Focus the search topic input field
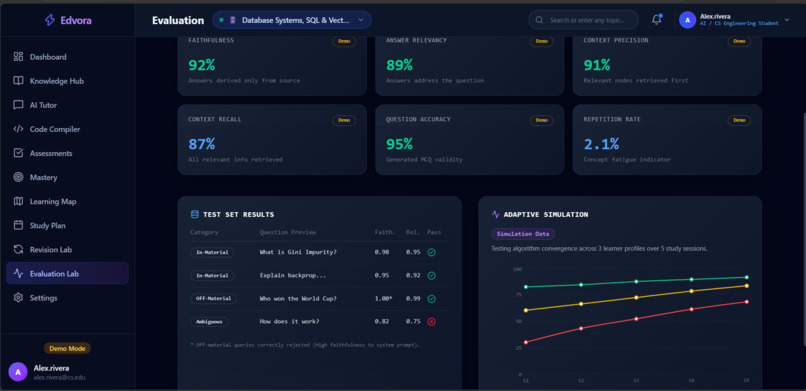This screenshot has height=391, width=806. 583,20
